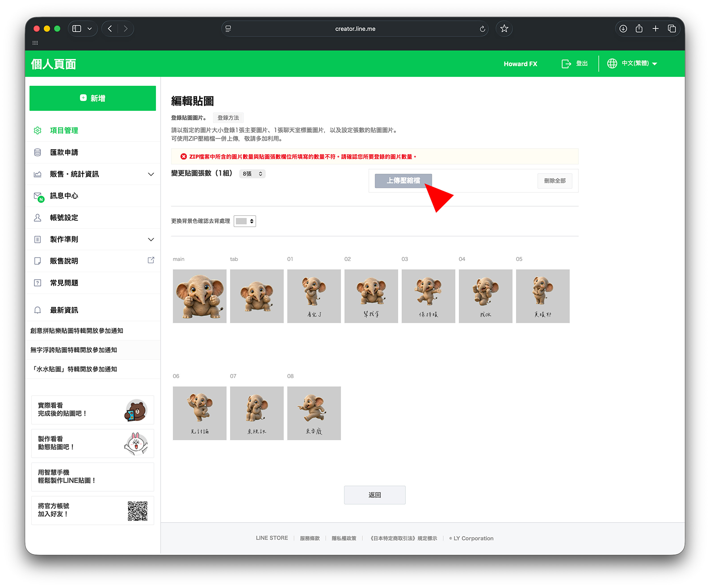This screenshot has height=588, width=710.
Task: Open 訊息中心 in the sidebar
Action: point(64,196)
